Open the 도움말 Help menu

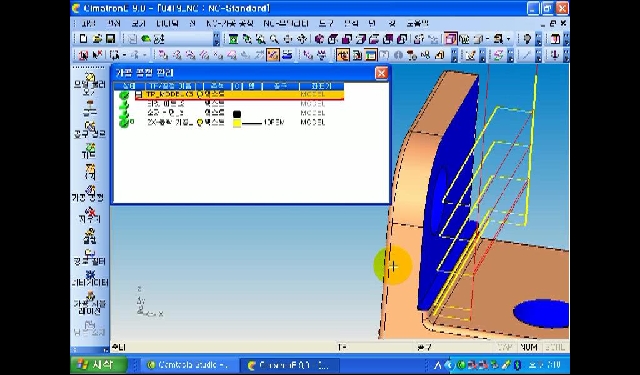417,24
